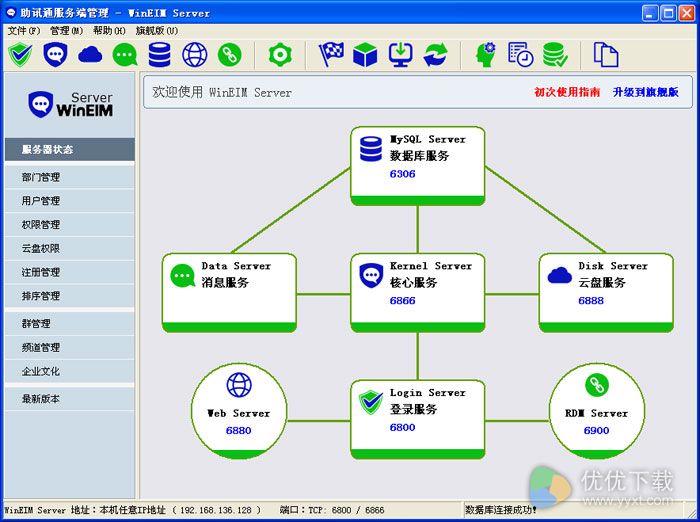Click RDM Server port 6900
Viewport: 700px width, 522px height.
(x=596, y=430)
